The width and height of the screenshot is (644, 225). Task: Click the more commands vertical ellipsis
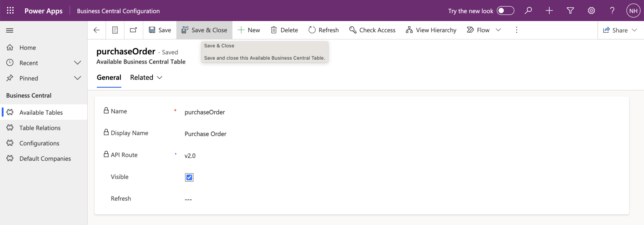coord(516,30)
